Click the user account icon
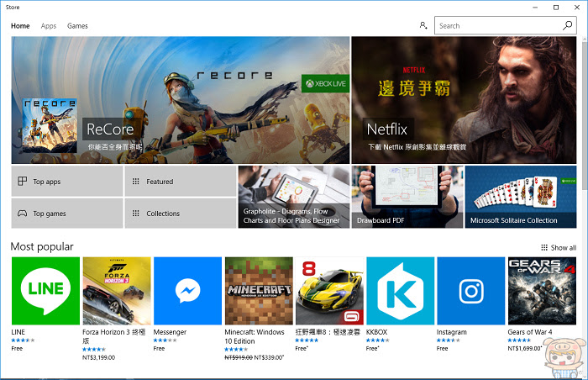The image size is (588, 380). pos(423,25)
